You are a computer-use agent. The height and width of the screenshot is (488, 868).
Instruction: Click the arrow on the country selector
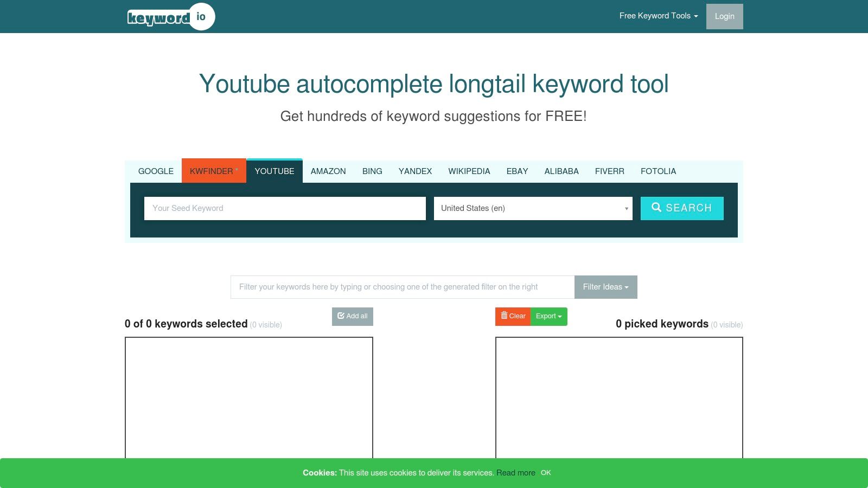click(626, 208)
